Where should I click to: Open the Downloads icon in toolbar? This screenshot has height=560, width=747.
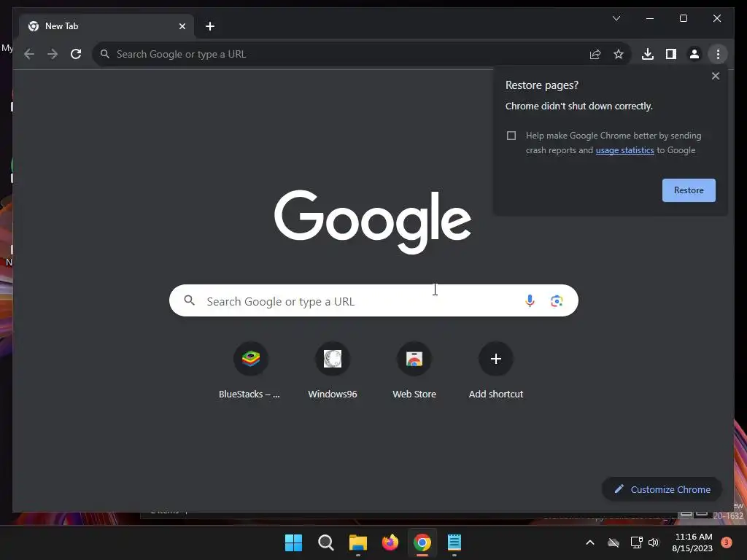point(648,54)
